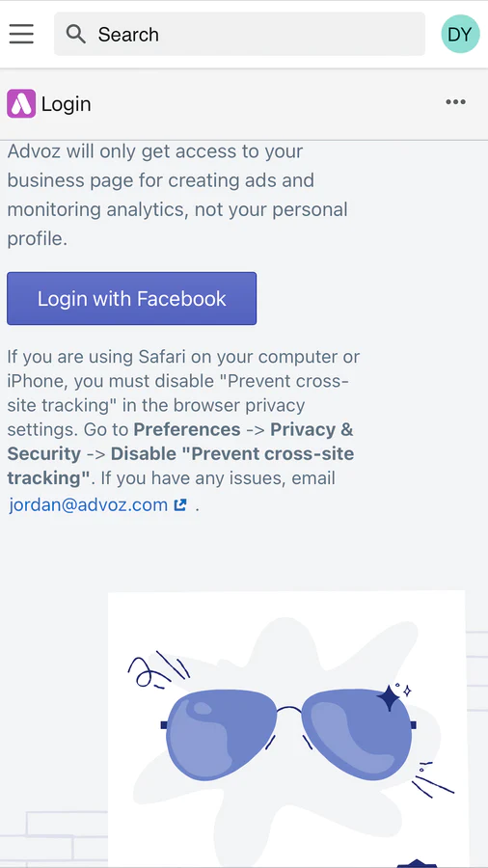
Task: Open the DY account avatar menu
Action: 460,35
